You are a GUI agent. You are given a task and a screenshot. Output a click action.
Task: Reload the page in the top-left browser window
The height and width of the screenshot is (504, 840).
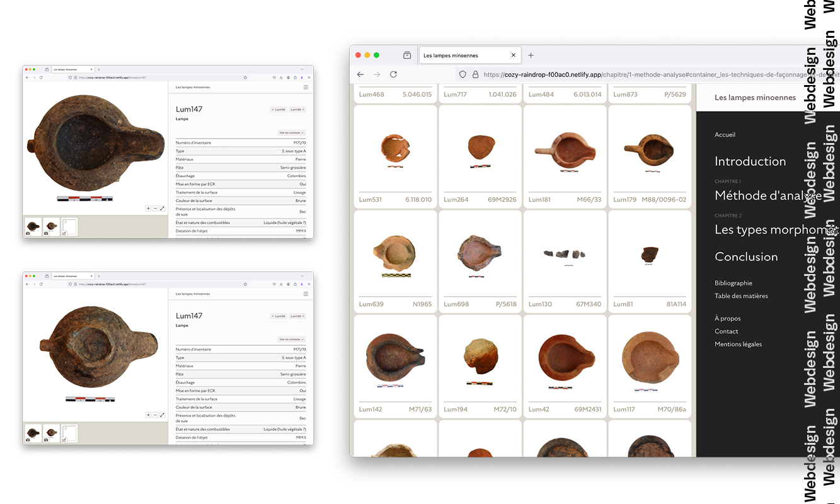[41, 77]
